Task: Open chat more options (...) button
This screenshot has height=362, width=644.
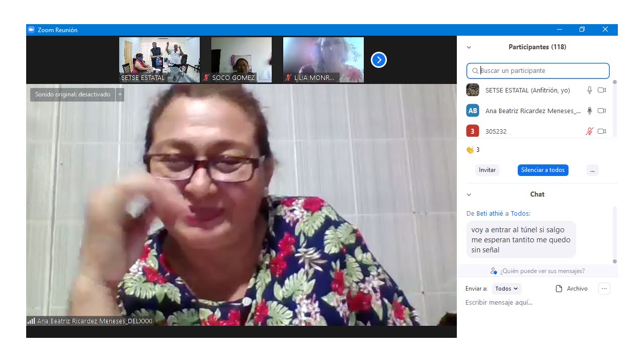Action: (604, 289)
